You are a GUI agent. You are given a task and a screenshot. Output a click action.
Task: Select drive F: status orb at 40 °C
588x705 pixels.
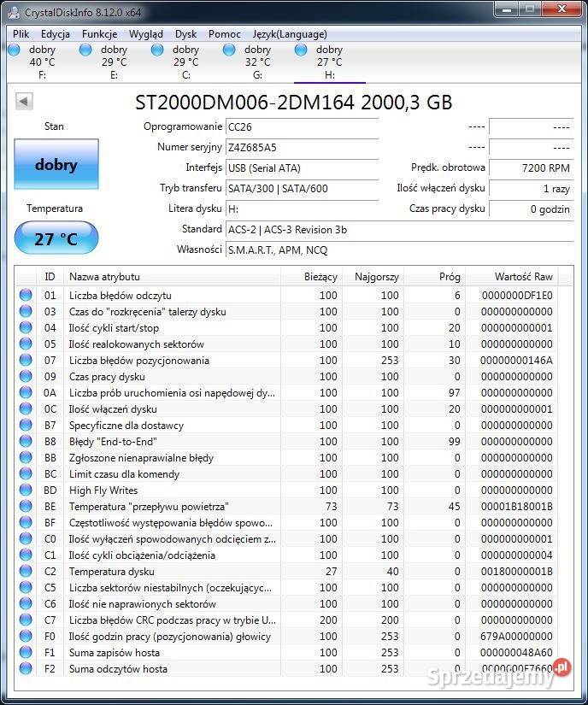pos(14,50)
